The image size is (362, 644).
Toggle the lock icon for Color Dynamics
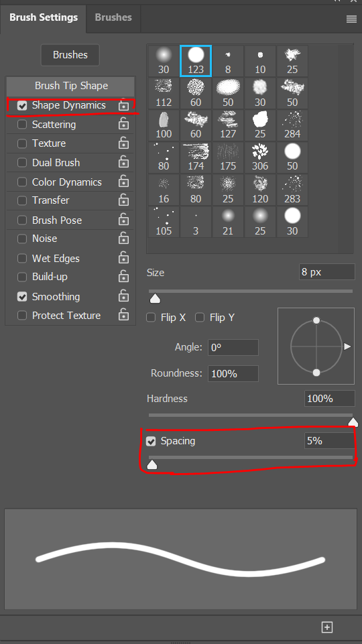(123, 182)
